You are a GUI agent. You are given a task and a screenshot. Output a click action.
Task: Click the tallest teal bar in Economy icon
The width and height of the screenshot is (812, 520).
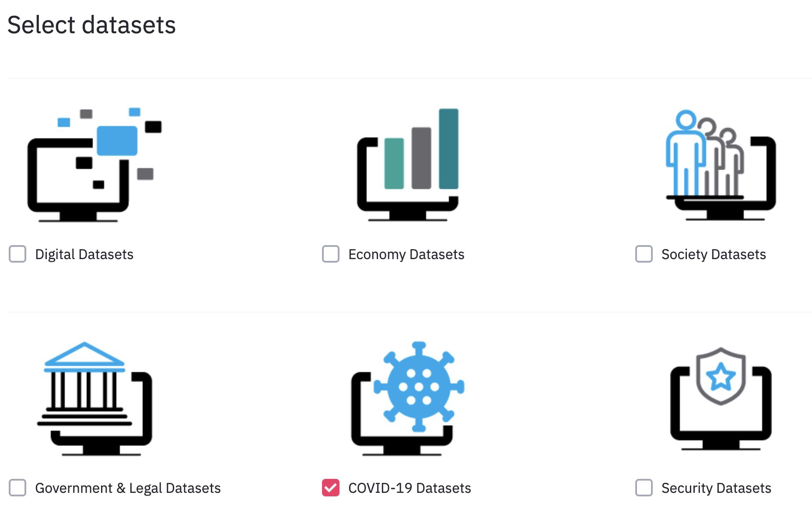click(448, 149)
